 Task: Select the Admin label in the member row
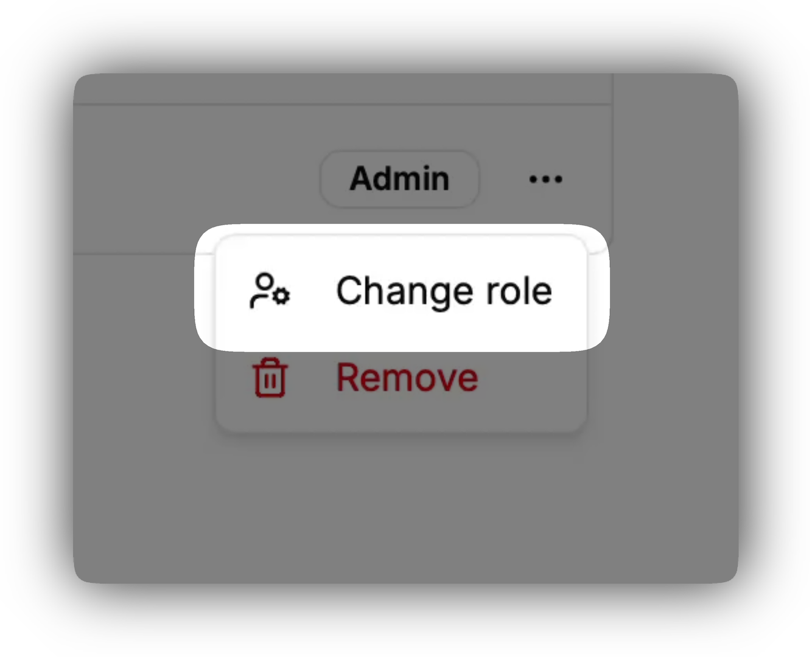point(399,179)
